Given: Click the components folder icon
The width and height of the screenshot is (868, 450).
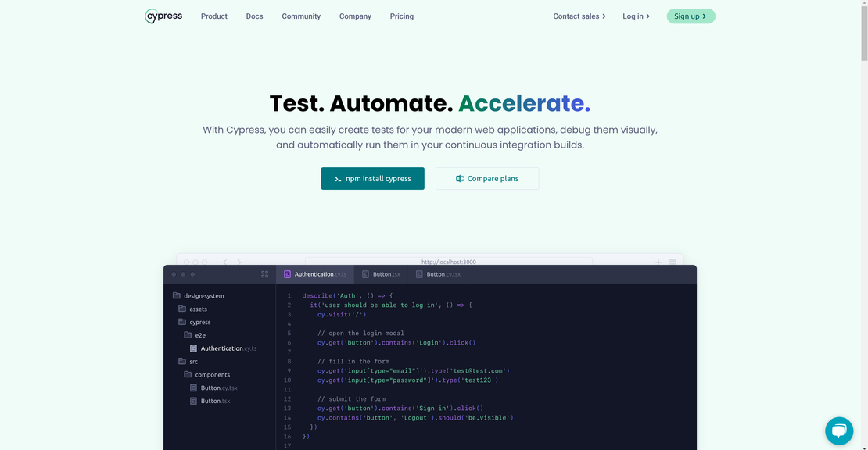Looking at the screenshot, I should click(188, 374).
